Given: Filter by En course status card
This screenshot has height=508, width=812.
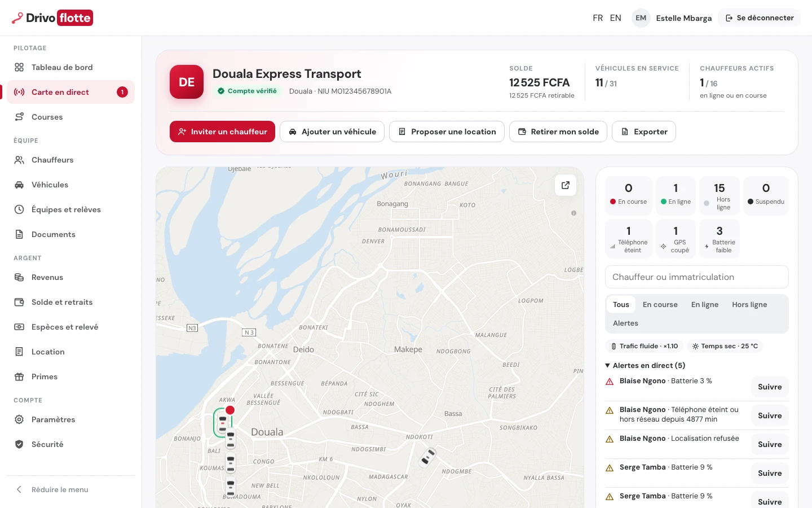Looking at the screenshot, I should coord(629,195).
